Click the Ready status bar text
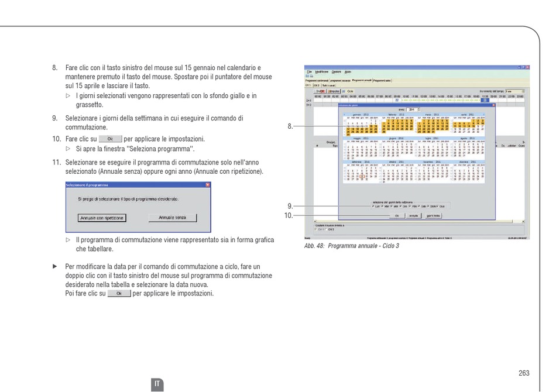Screen dimensions: 556x392 coord(307,238)
